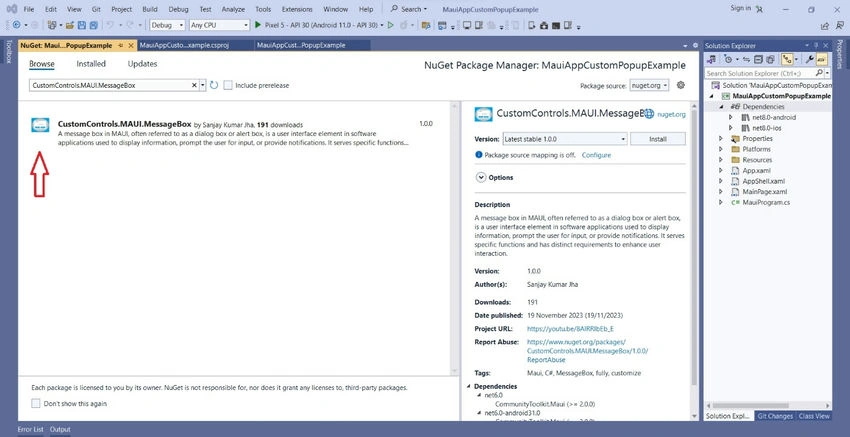The width and height of the screenshot is (850, 437).
Task: Click Sync with Active Document icon
Action: 746,60
